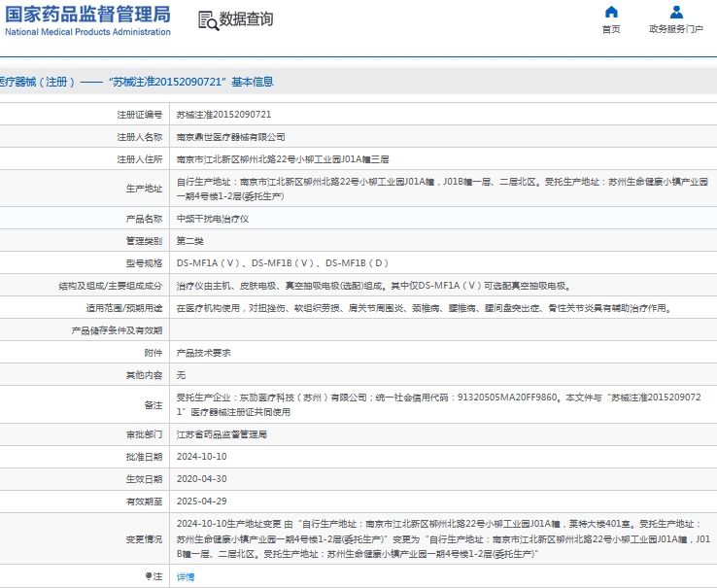Image resolution: width=717 pixels, height=588 pixels.
Task: Select 适用范围/预期用途 label
Action: click(x=124, y=308)
